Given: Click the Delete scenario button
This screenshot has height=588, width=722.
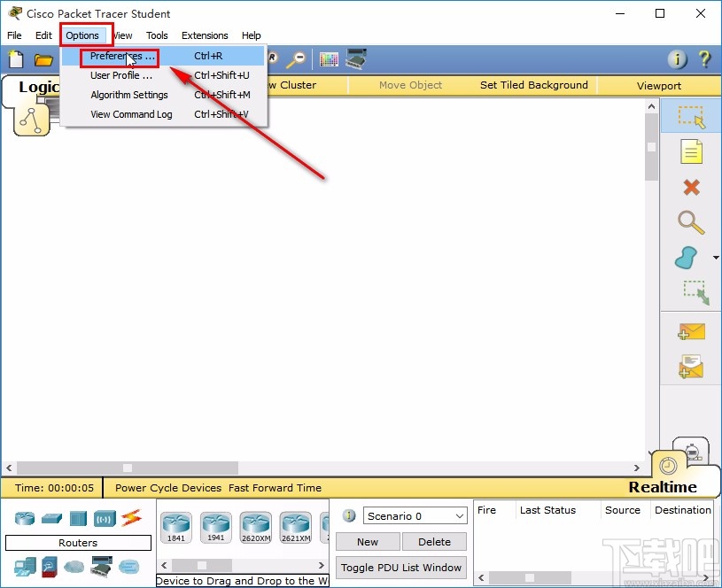Looking at the screenshot, I should [x=434, y=541].
